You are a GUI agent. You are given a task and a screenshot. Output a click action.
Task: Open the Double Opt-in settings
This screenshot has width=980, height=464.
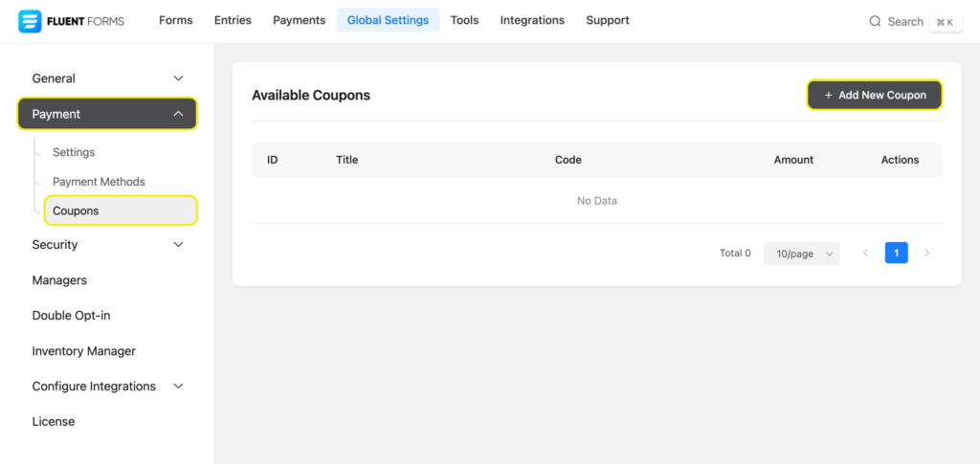[x=71, y=316]
